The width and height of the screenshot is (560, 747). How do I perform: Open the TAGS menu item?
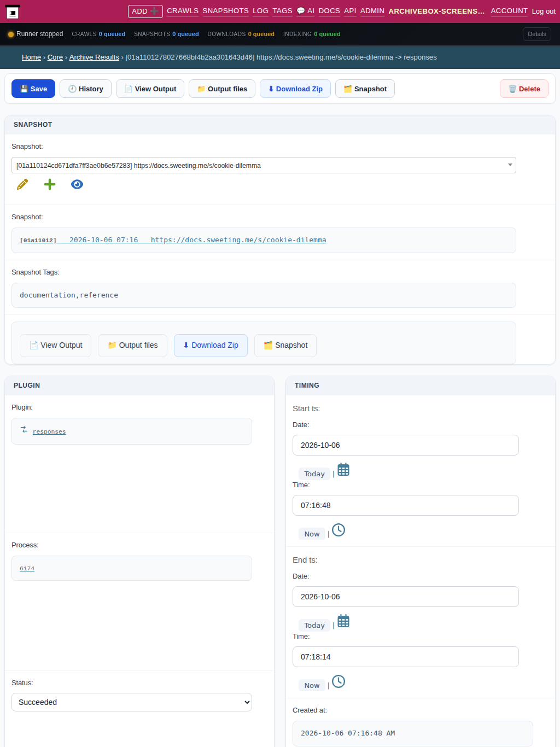282,11
